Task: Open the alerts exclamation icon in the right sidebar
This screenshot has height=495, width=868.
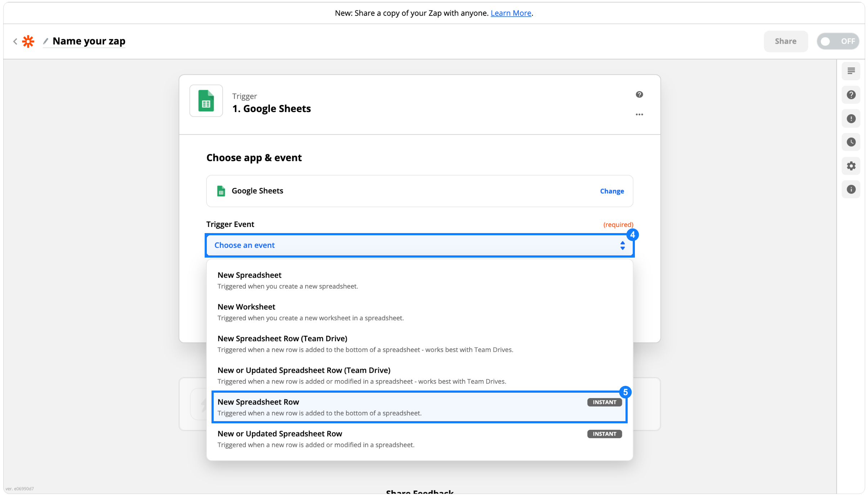Action: tap(851, 119)
